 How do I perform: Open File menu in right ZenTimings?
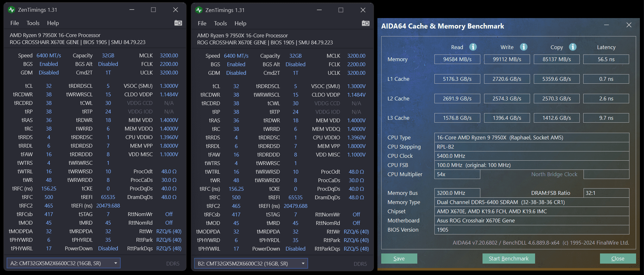click(x=202, y=23)
